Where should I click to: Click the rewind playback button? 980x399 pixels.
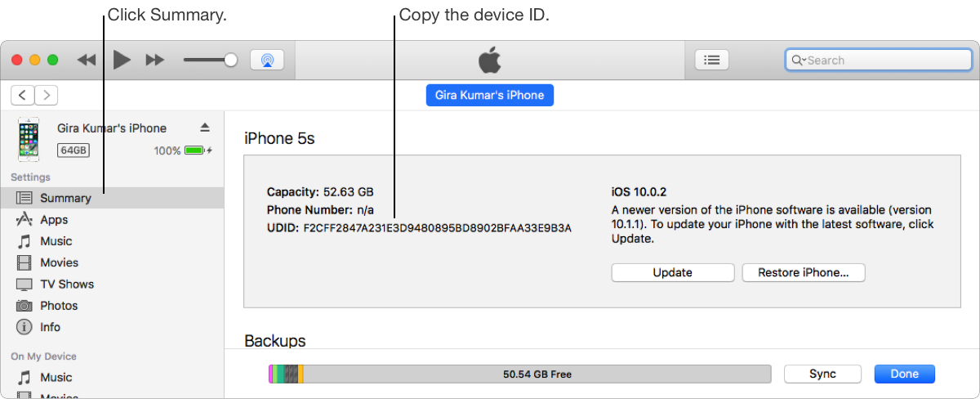point(87,60)
